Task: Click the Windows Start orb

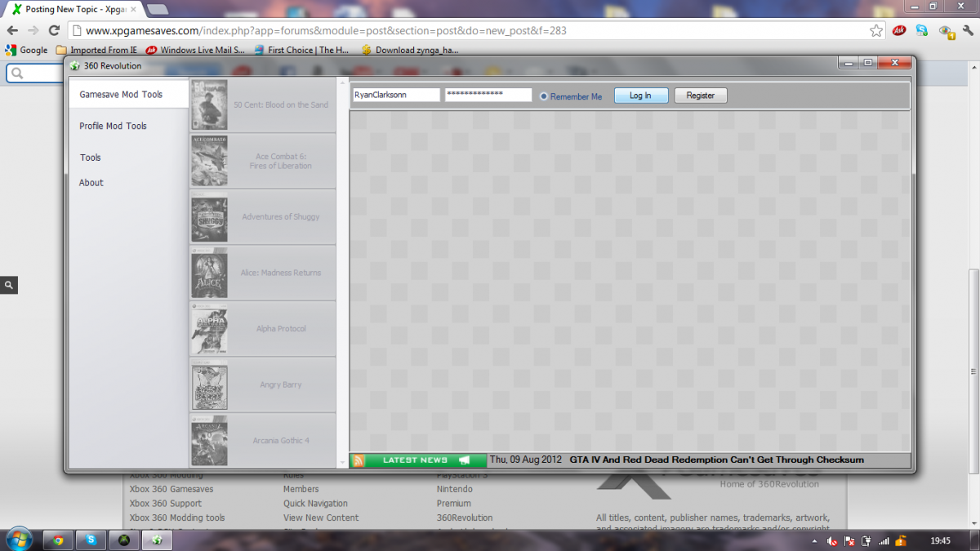Action: point(18,540)
